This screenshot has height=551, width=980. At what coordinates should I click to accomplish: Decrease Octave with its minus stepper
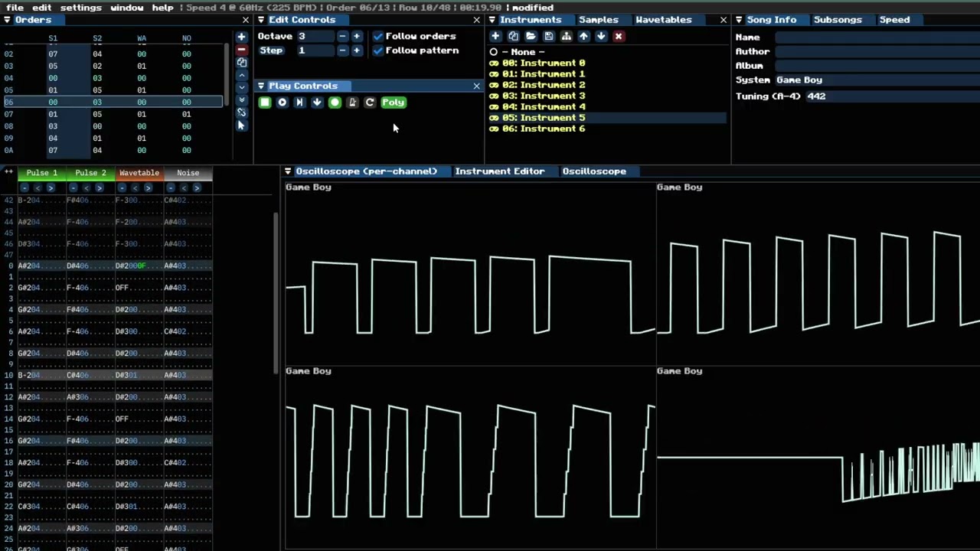(342, 37)
